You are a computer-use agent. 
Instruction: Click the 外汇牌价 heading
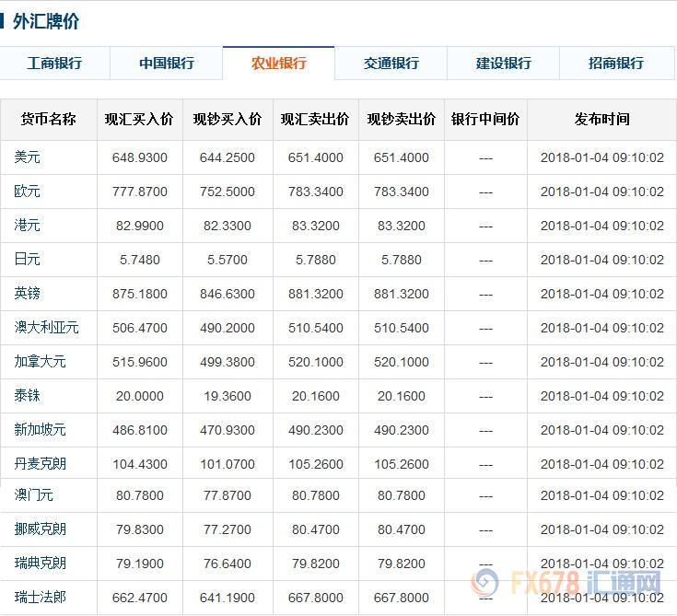[46, 21]
